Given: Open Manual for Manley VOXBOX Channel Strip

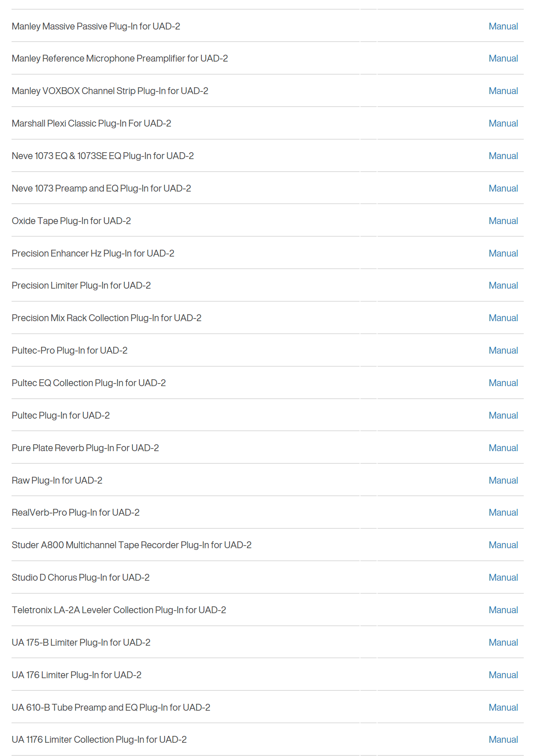Looking at the screenshot, I should [503, 91].
